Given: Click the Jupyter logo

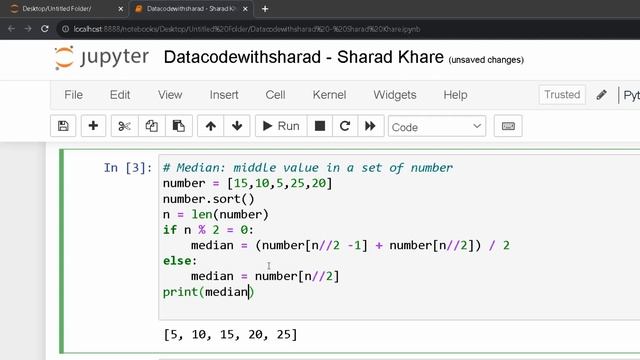Looking at the screenshot, I should 102,58.
